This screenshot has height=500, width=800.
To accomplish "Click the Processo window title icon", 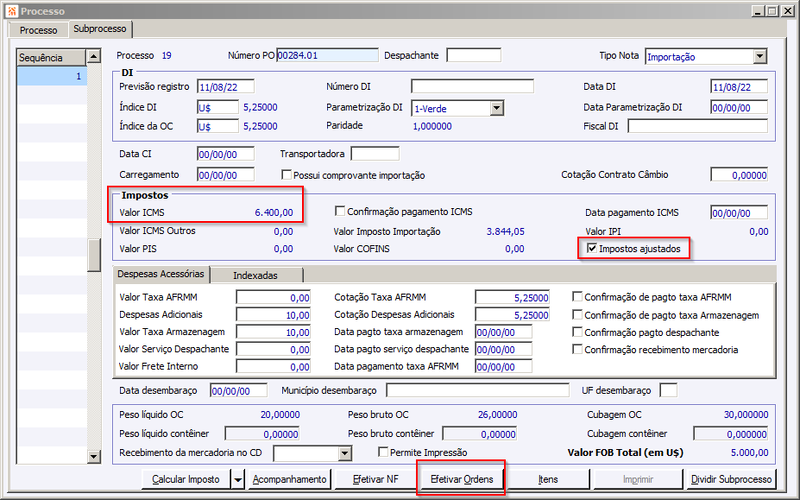I will pos(12,11).
